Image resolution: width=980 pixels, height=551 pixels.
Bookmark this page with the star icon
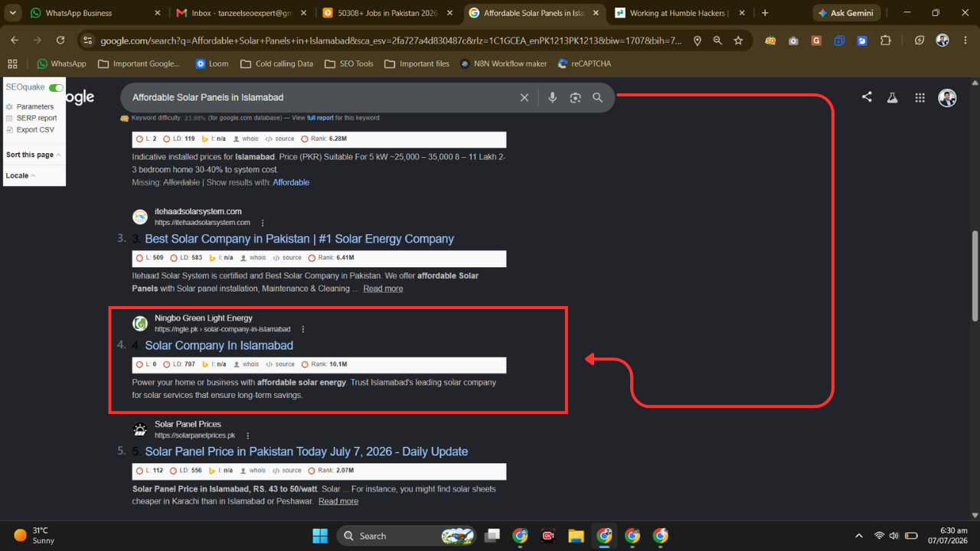[738, 41]
